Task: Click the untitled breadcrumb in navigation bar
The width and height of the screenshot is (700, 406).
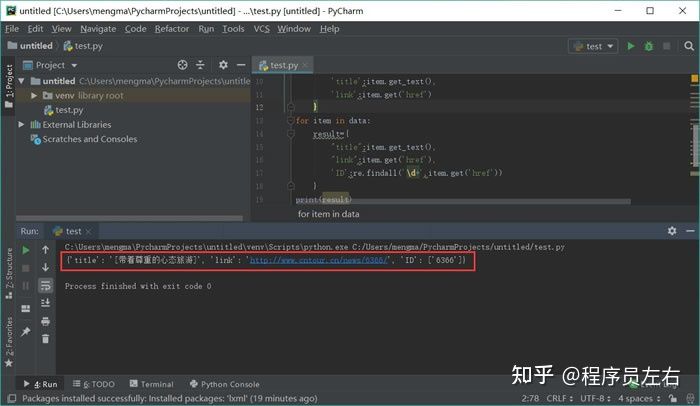Action: pos(30,46)
